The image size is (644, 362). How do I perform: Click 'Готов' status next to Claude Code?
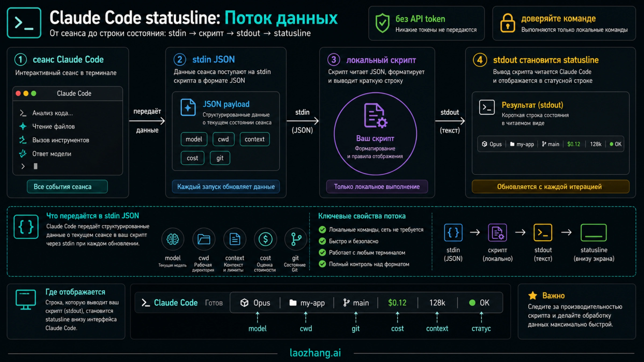[214, 303]
